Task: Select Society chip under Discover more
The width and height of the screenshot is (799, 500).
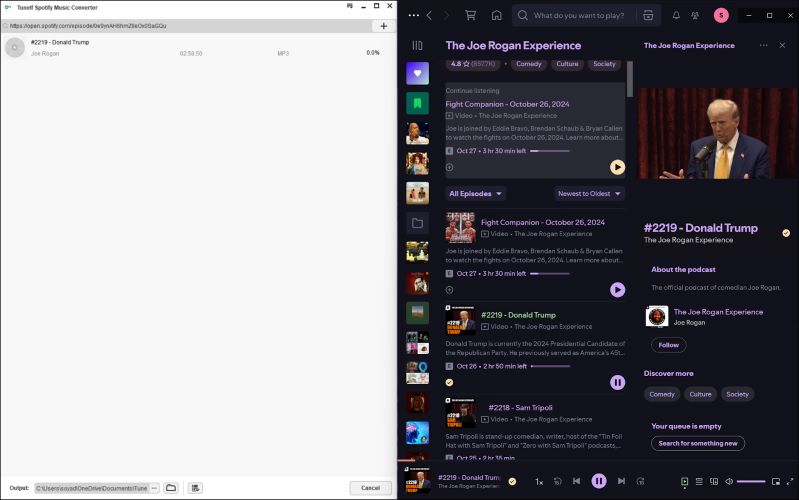Action: 737,394
